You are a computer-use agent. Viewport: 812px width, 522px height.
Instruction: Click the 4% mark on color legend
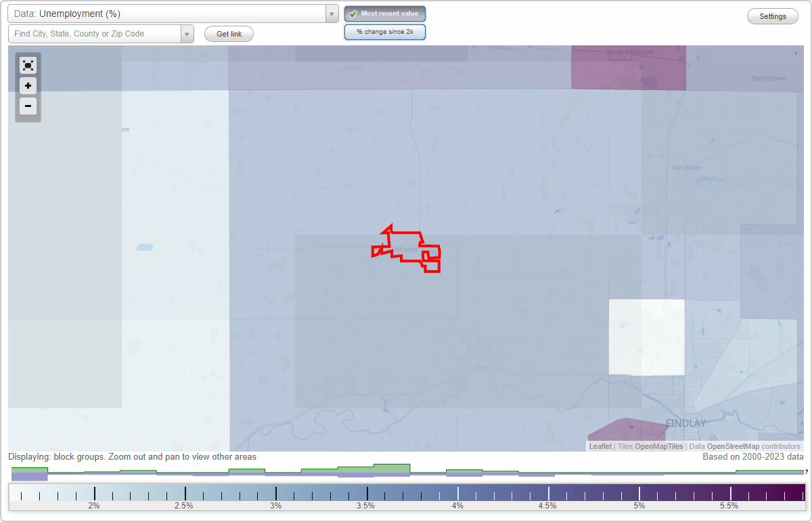457,506
